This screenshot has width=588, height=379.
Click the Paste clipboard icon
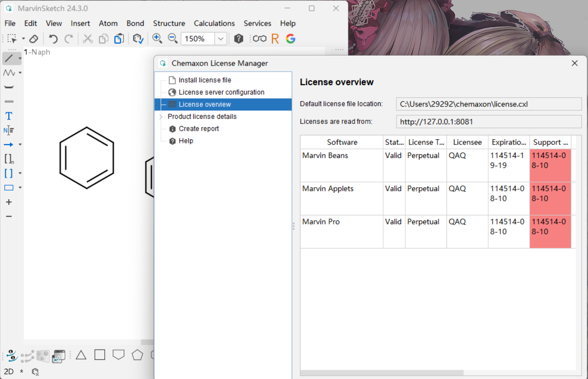click(x=119, y=39)
